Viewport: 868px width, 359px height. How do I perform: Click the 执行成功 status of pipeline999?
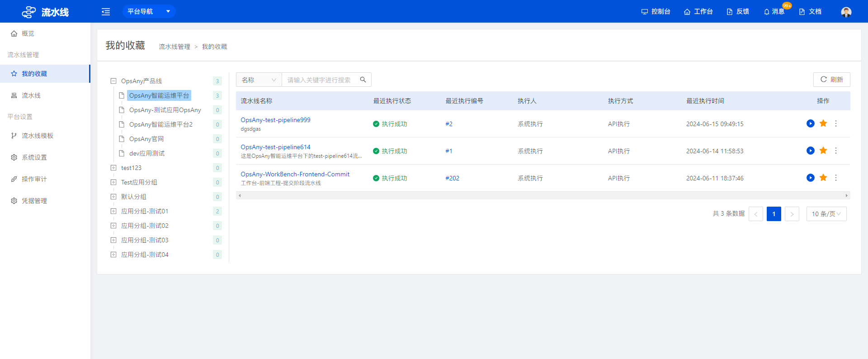(390, 124)
